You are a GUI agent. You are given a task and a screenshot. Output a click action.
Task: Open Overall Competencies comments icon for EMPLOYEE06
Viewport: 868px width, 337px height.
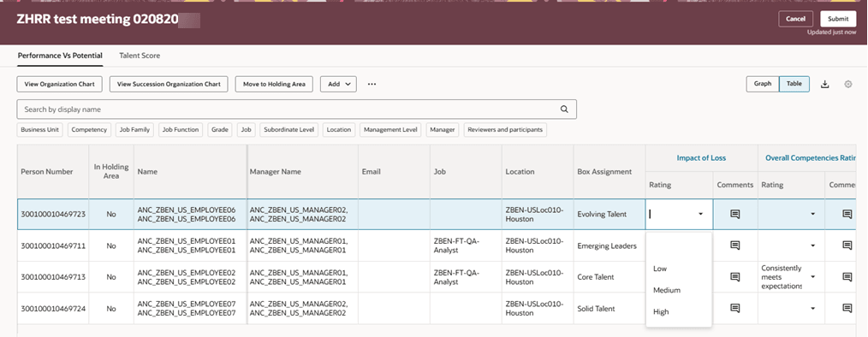click(x=847, y=214)
